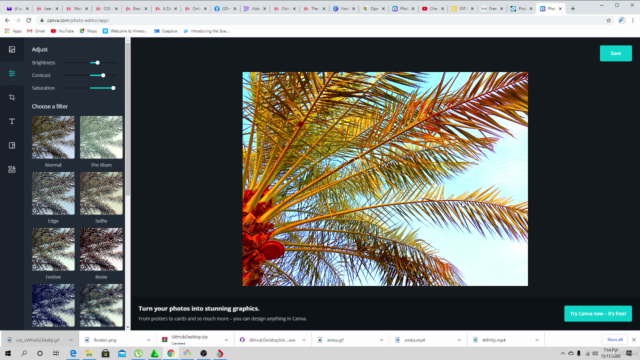Click the Brightness slider
The image size is (640, 360).
(91, 63)
